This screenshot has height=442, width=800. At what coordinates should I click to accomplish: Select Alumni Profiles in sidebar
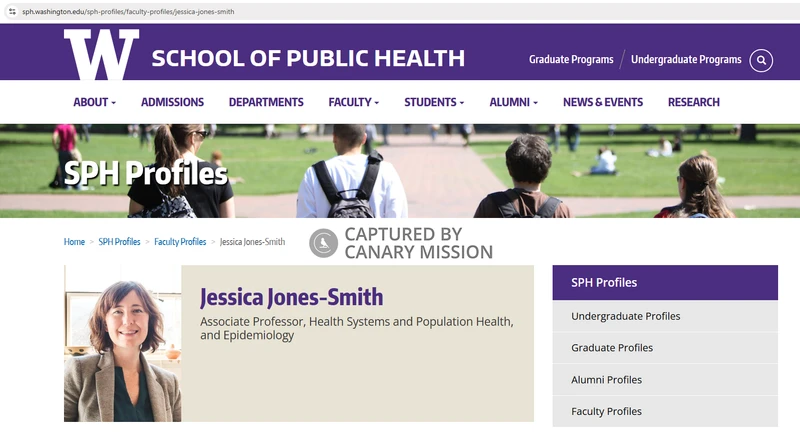[665, 380]
